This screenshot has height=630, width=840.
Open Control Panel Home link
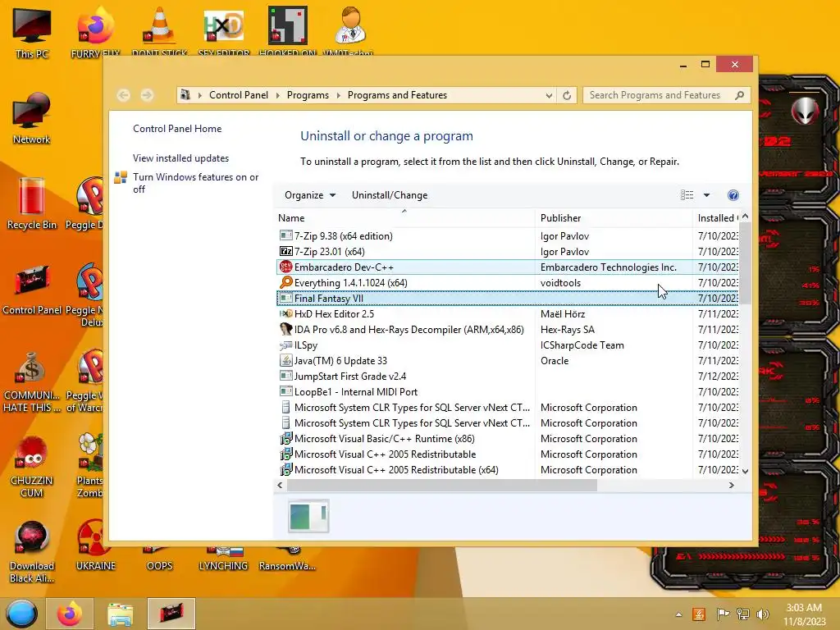[x=177, y=129]
